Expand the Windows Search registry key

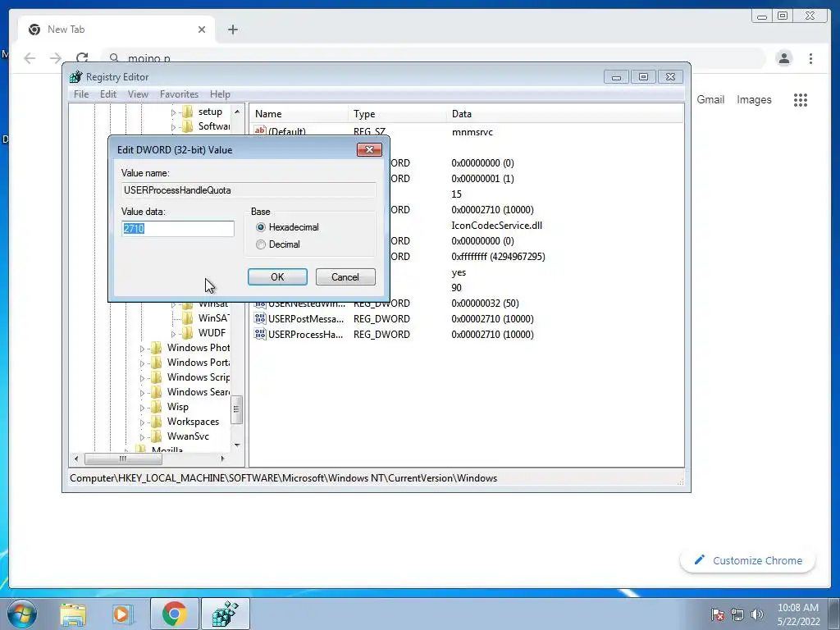(x=142, y=393)
